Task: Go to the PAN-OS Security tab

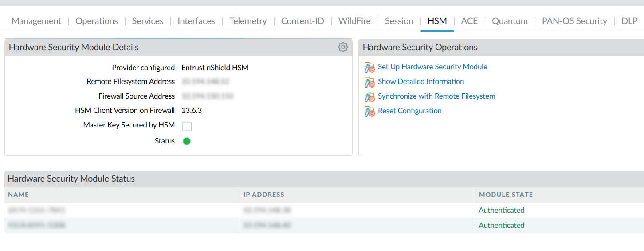Action: [x=574, y=21]
